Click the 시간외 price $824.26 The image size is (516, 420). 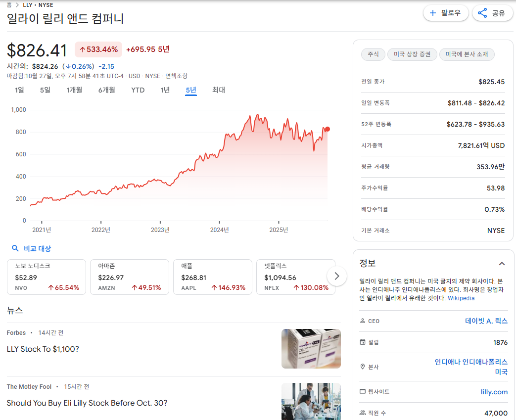coord(45,66)
